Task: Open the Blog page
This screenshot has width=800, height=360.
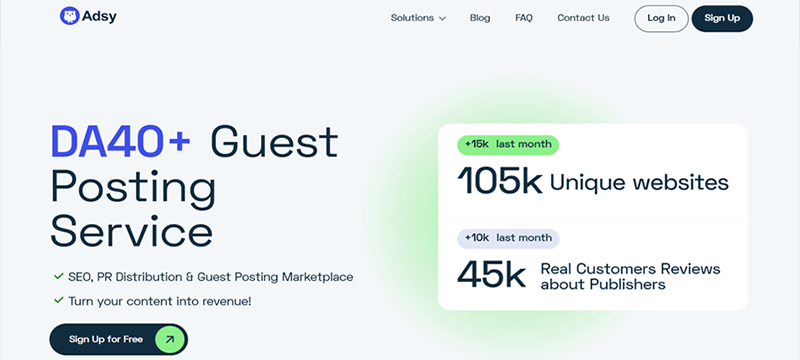Action: click(480, 18)
